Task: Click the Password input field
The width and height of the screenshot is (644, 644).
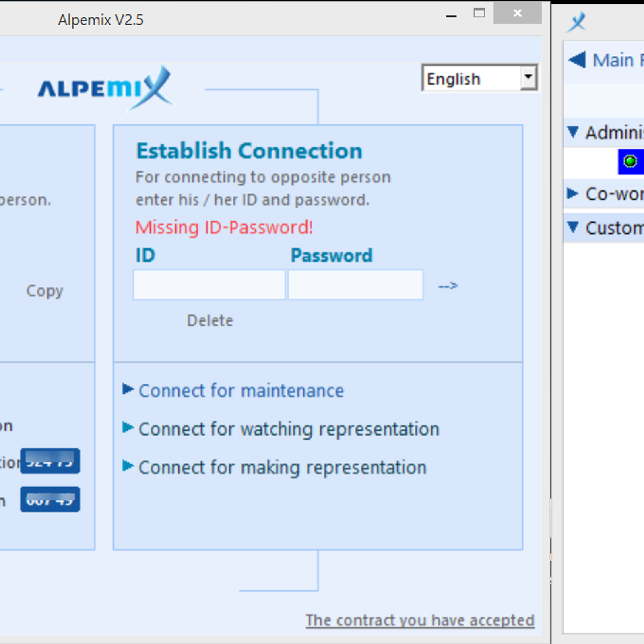Action: [x=355, y=285]
